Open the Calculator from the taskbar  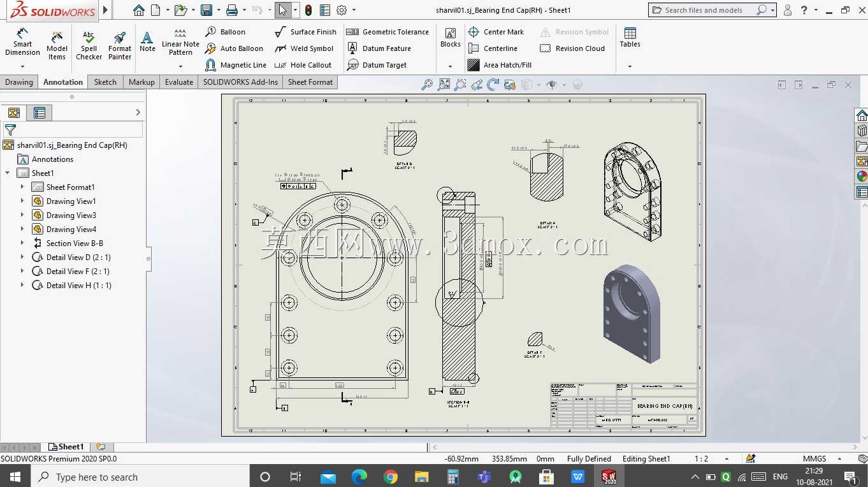(x=453, y=477)
